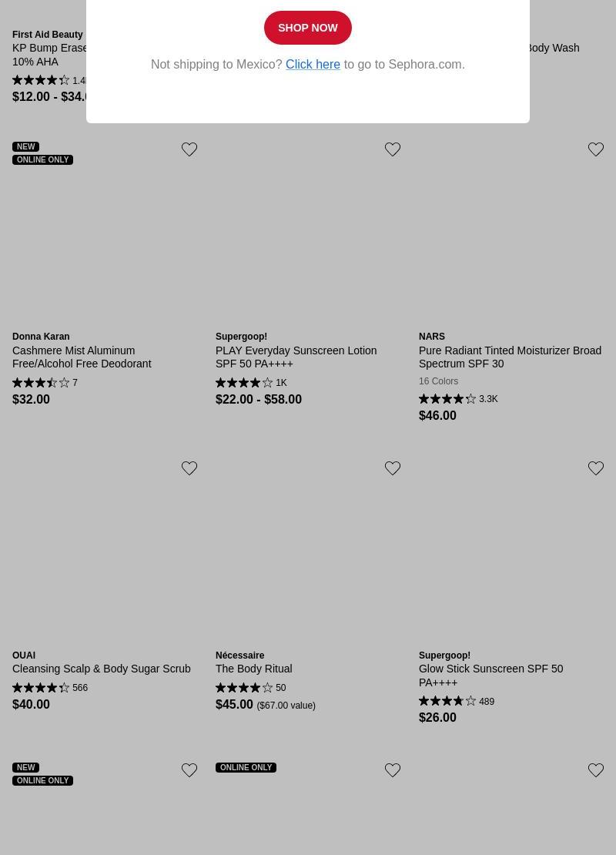Viewport: 616px width, 855px height.
Task: Click the 16 Colors label under NARS
Action: tap(438, 381)
